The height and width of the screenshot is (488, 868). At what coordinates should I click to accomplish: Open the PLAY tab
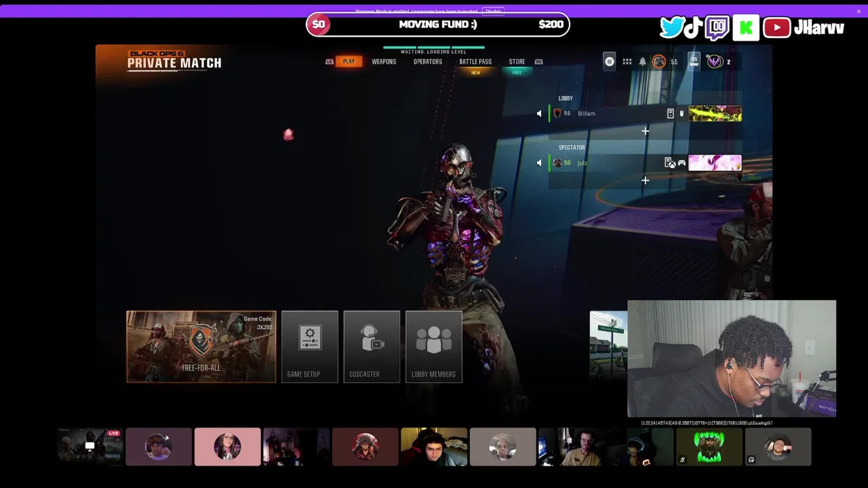click(x=349, y=62)
